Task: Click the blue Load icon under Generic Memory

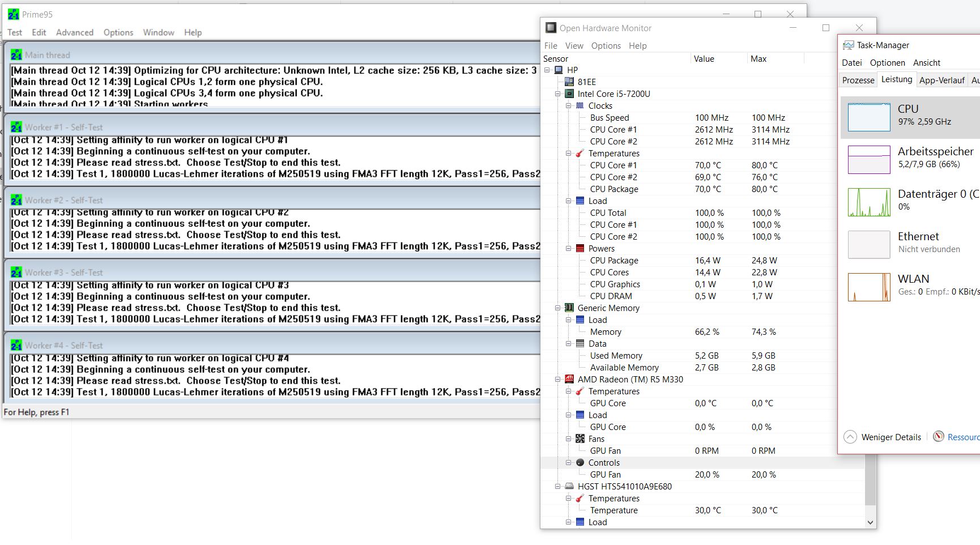Action: pyautogui.click(x=580, y=320)
